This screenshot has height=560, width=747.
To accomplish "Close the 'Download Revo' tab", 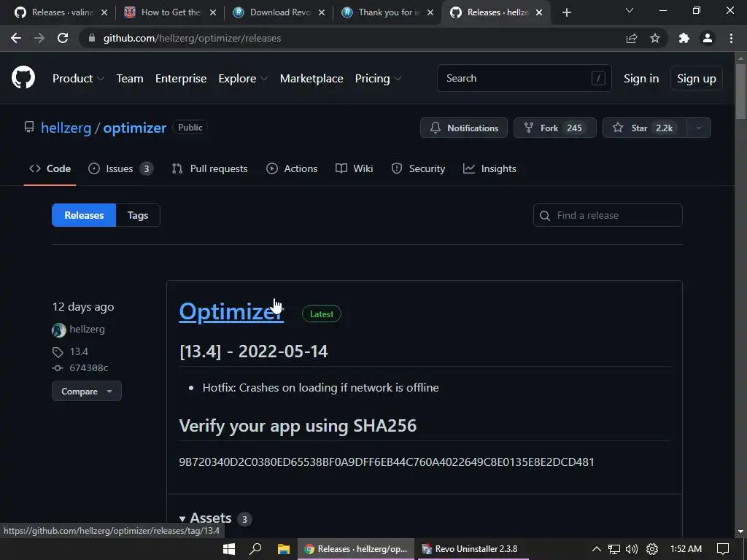I will (x=322, y=12).
